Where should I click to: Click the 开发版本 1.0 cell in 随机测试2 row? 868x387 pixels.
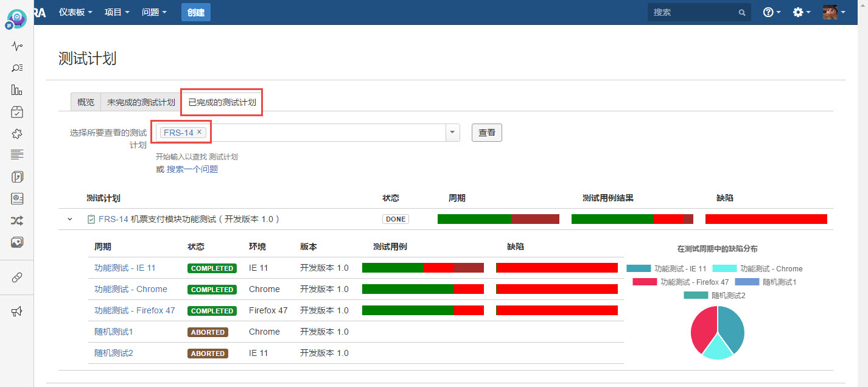point(324,353)
